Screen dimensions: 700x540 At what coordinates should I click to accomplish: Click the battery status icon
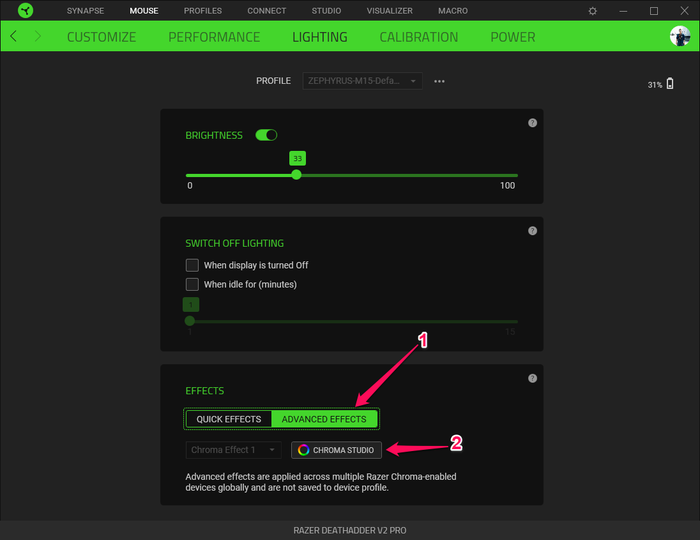coord(670,83)
